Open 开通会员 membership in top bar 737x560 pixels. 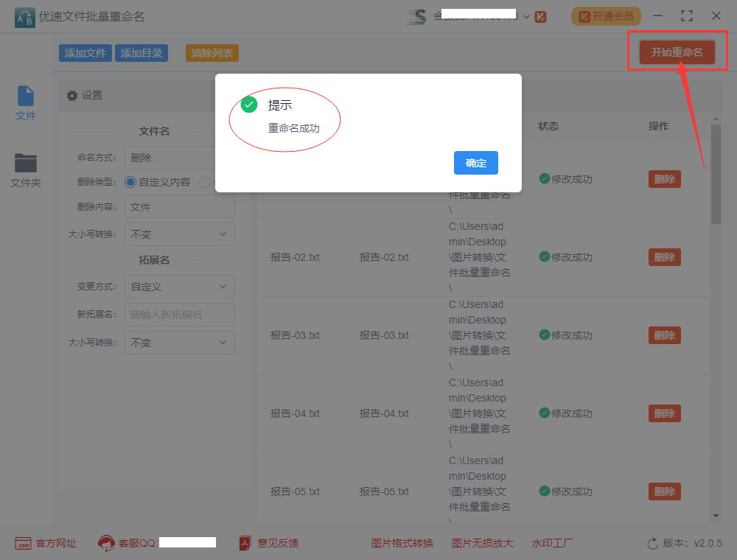606,15
